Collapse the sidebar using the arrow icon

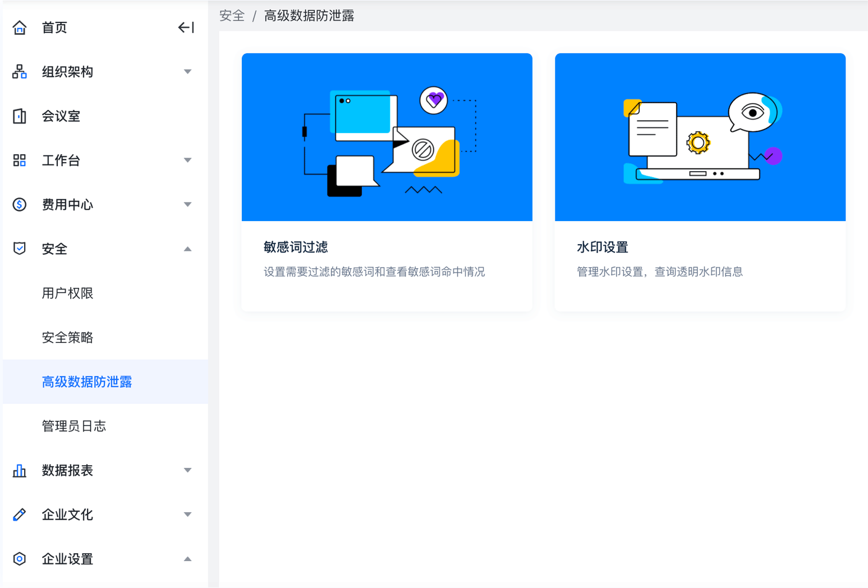pyautogui.click(x=186, y=27)
